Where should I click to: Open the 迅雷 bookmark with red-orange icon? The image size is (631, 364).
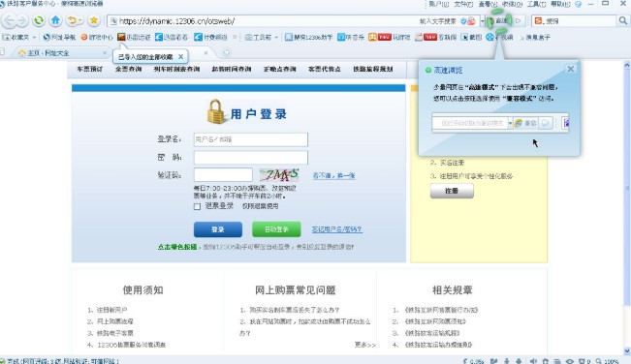(x=134, y=38)
